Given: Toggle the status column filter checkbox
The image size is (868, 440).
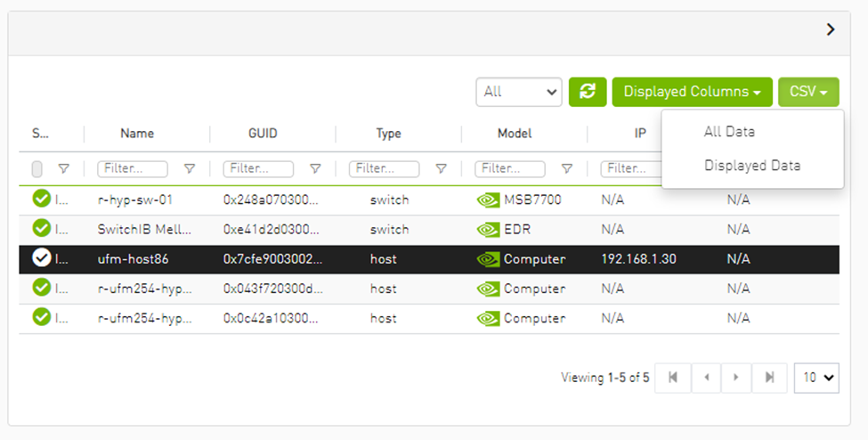Looking at the screenshot, I should [37, 168].
